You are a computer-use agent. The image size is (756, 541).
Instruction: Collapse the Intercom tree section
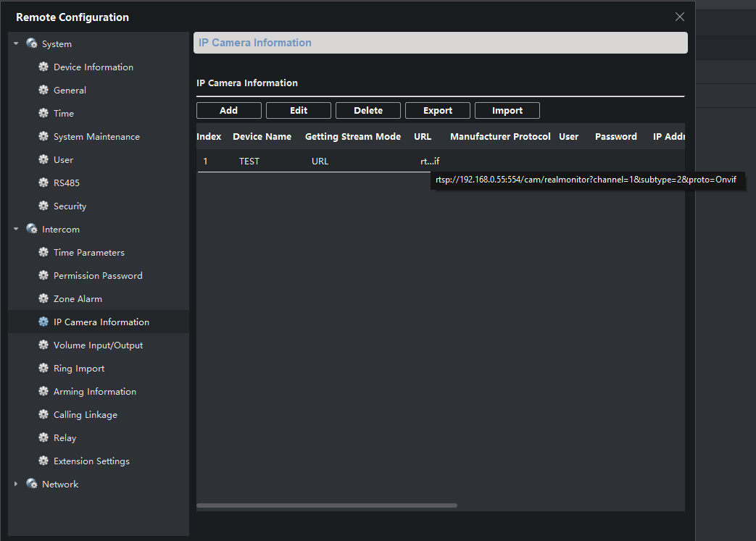pos(17,230)
